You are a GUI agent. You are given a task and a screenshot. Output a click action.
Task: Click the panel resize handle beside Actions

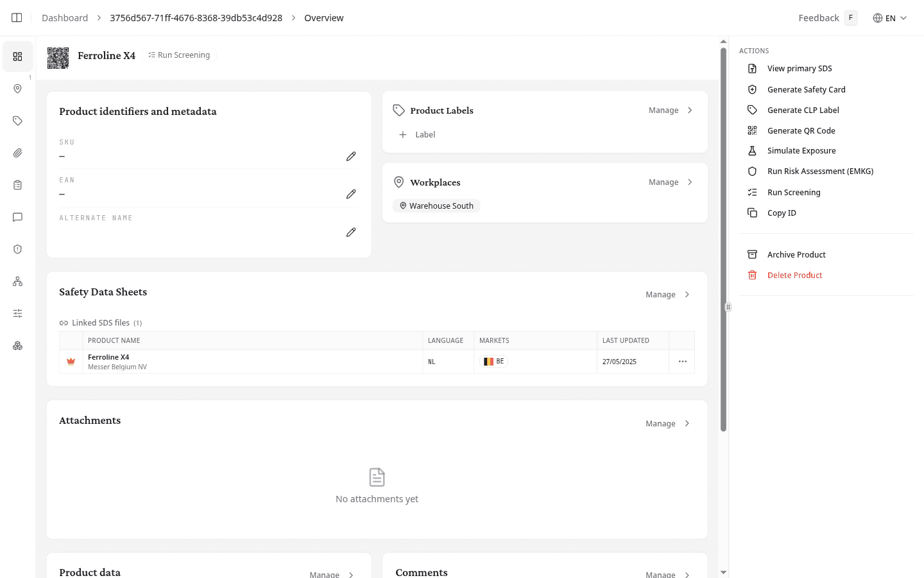728,307
